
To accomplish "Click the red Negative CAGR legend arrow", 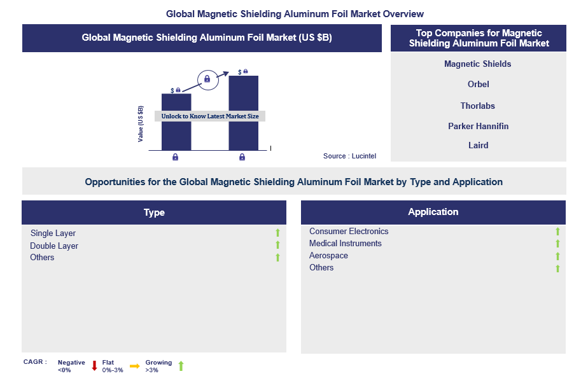I will (x=94, y=366).
